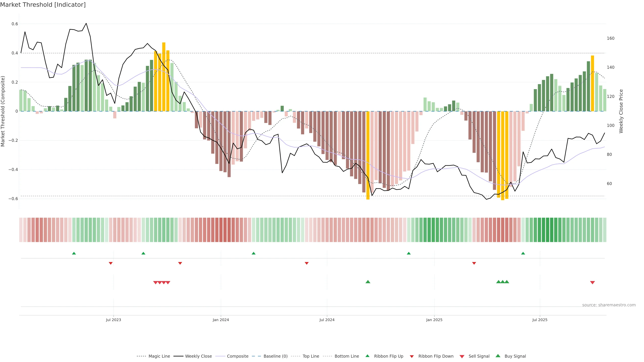The image size is (644, 362).
Task: Click the Buy Signal legend label
Action: coord(515,356)
